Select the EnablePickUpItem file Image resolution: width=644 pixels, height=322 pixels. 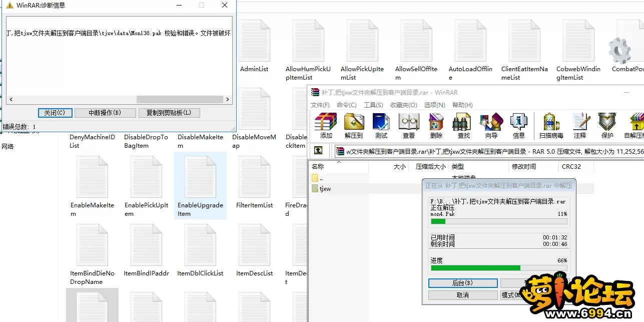coord(146,186)
